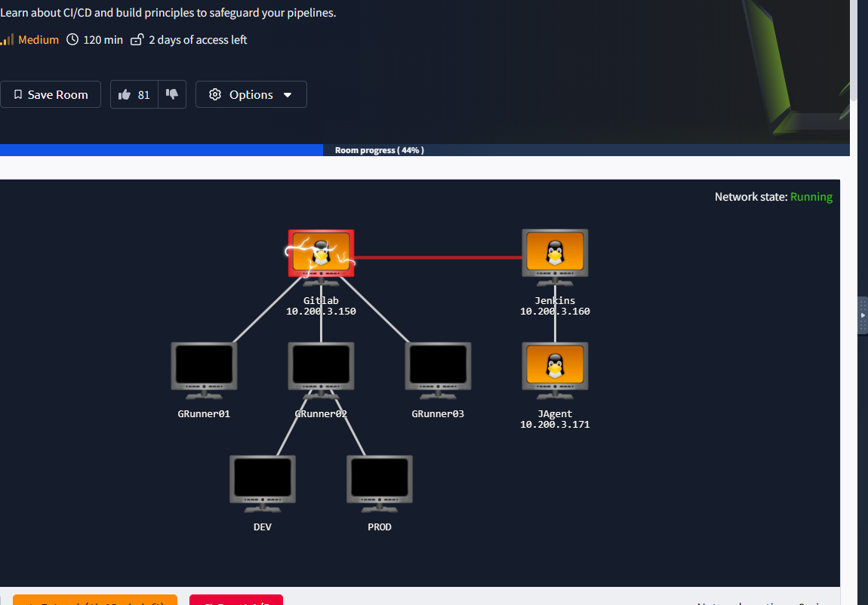Select the GRunner02 computer icon
The width and height of the screenshot is (868, 605).
click(321, 370)
